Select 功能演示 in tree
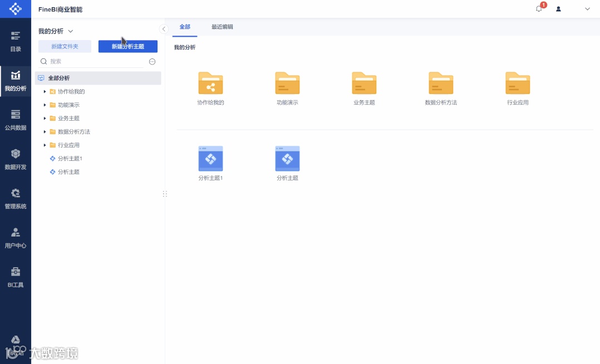600x364 pixels. 68,105
